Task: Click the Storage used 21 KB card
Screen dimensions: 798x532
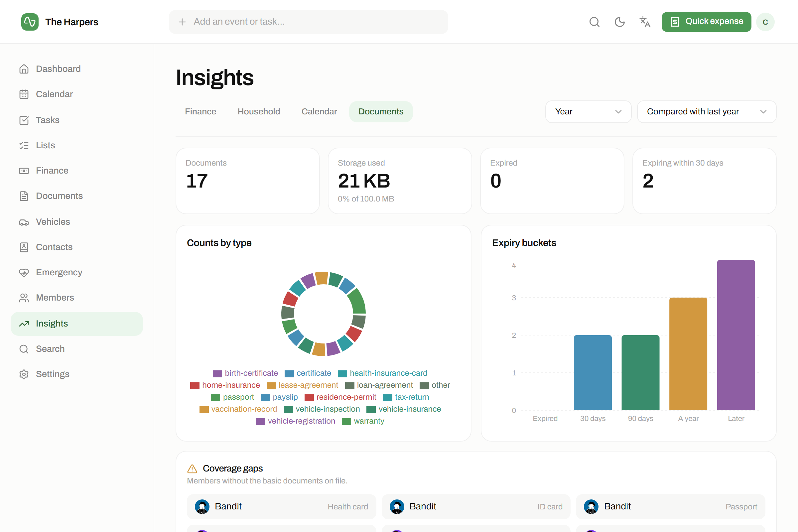Action: pos(400,181)
